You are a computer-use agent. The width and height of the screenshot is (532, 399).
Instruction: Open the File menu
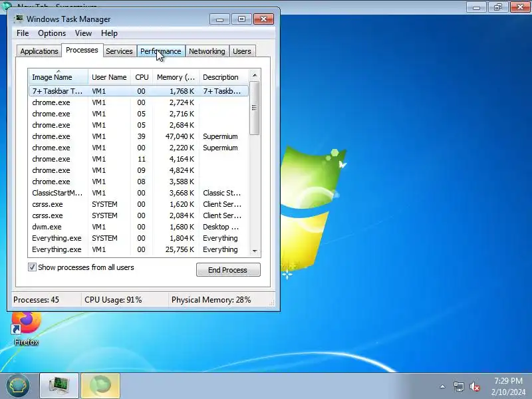(23, 33)
